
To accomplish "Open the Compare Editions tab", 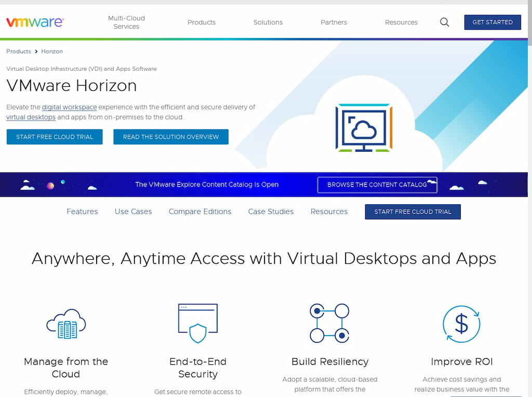I will [200, 211].
